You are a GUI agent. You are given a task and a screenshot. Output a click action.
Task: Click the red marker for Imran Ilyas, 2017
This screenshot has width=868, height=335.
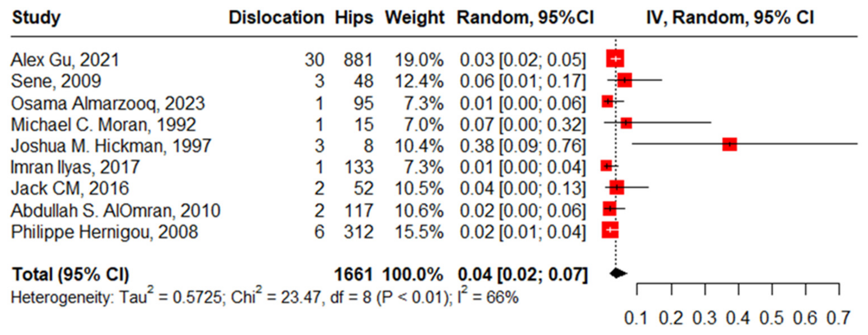click(606, 166)
